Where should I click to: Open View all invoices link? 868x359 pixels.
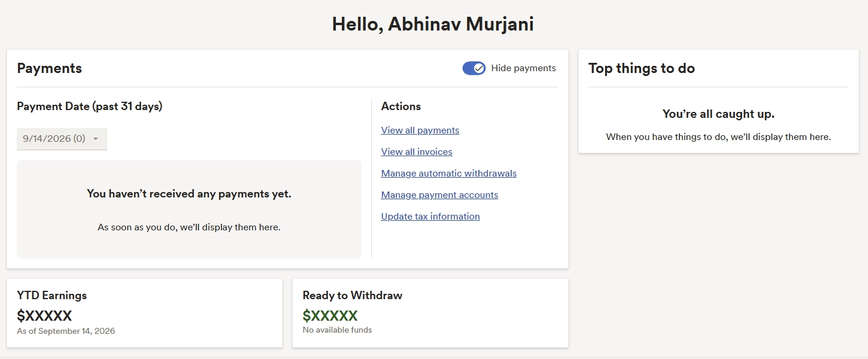pos(417,152)
